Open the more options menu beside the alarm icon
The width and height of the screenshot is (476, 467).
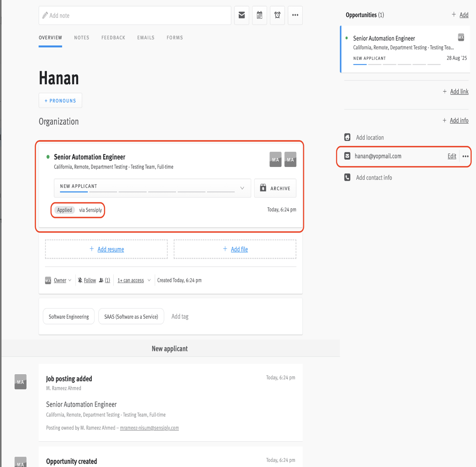295,15
